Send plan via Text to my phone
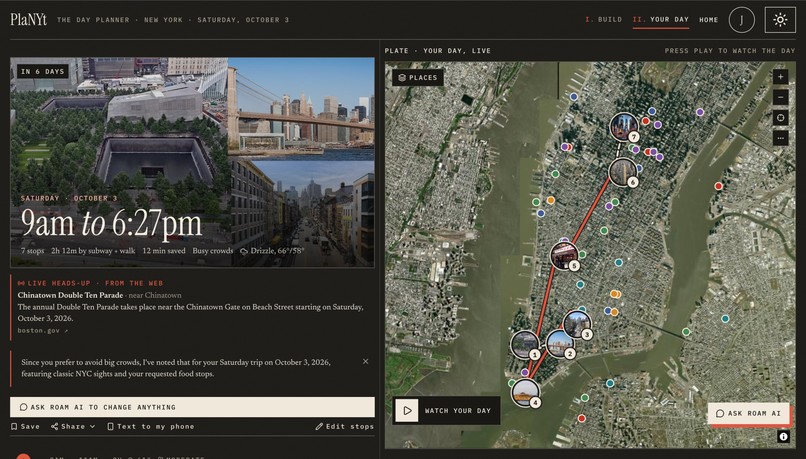Image resolution: width=806 pixels, height=459 pixels. coord(151,426)
